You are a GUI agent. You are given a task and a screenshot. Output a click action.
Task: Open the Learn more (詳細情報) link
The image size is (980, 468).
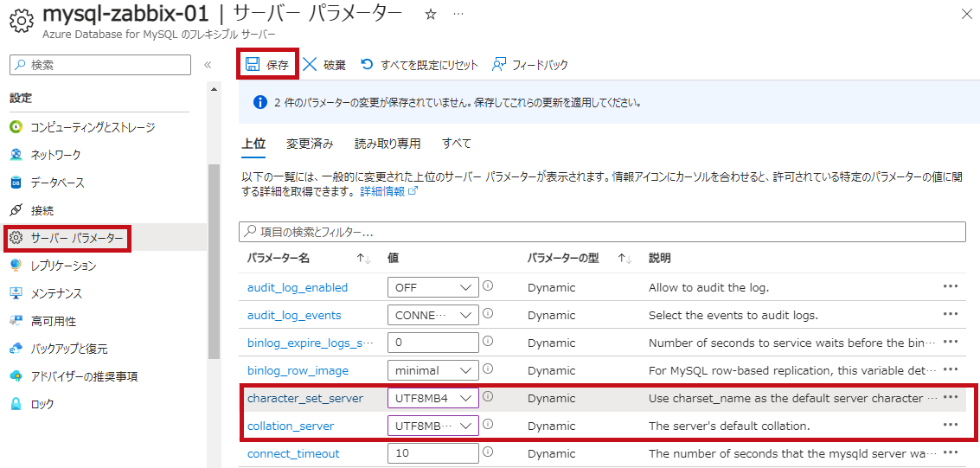pos(388,191)
